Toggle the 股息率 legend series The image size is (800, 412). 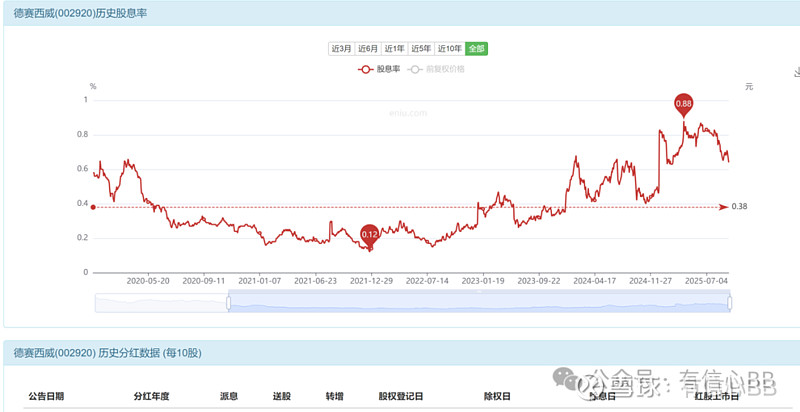coord(379,69)
